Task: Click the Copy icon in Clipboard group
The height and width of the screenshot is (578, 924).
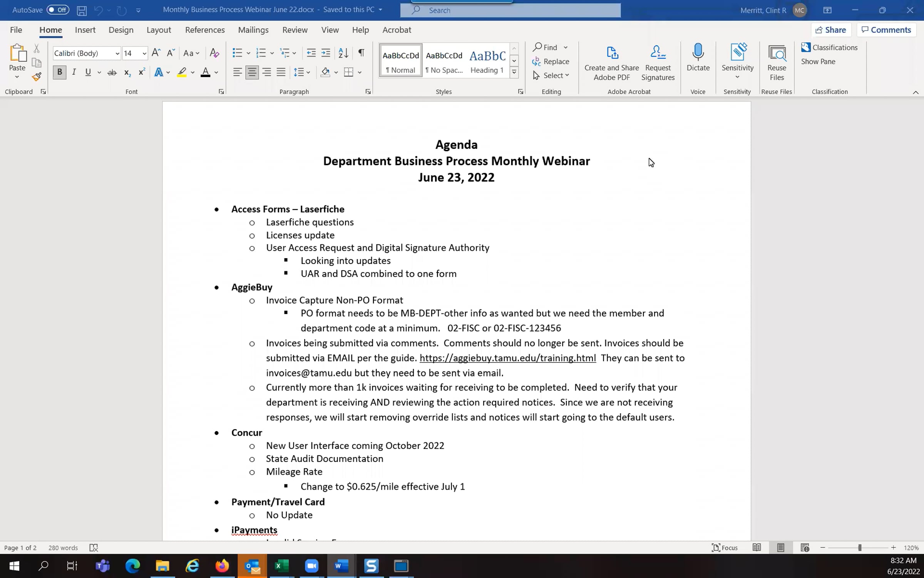Action: coord(37,62)
